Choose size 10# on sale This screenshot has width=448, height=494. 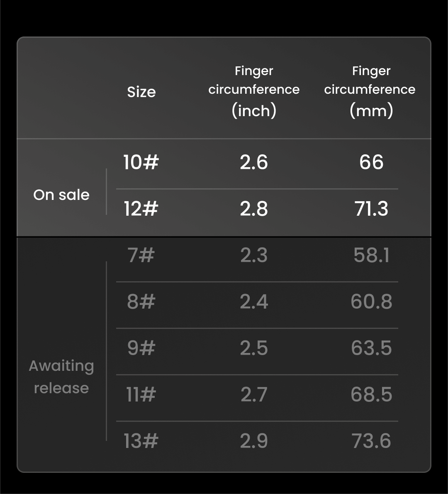point(141,162)
